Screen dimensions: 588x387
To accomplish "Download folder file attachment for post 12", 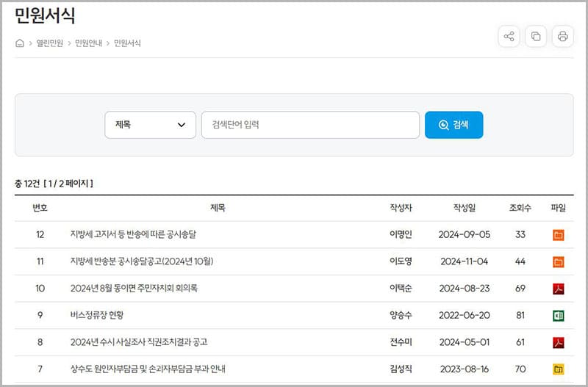I will tap(558, 235).
